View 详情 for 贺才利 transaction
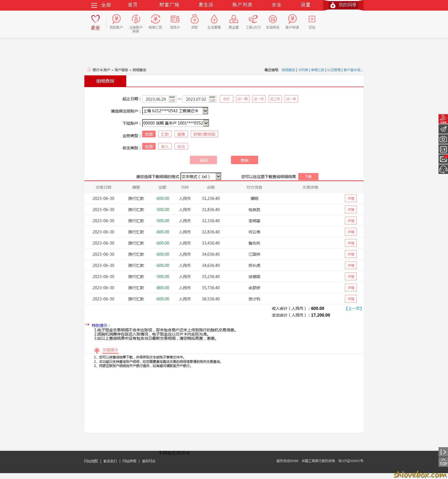448x479 pixels. [x=351, y=299]
